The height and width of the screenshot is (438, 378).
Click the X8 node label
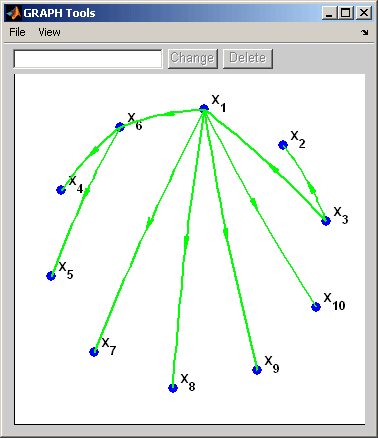188,382
